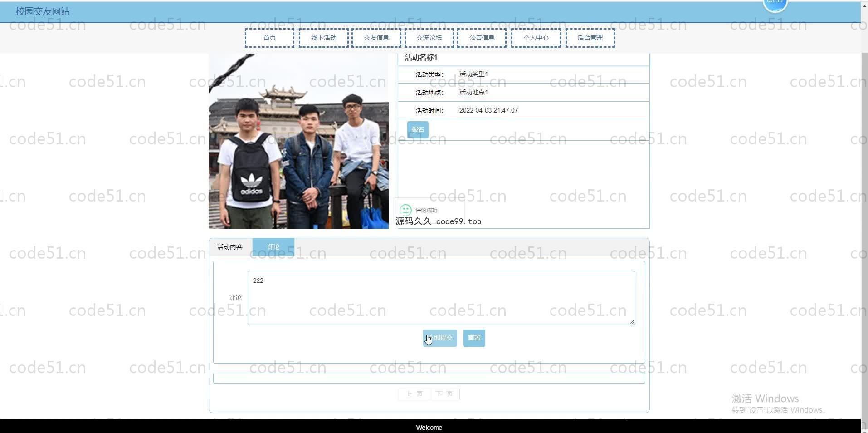Go to next page with 下一页
Screen dimensions: 868x433
pyautogui.click(x=444, y=394)
